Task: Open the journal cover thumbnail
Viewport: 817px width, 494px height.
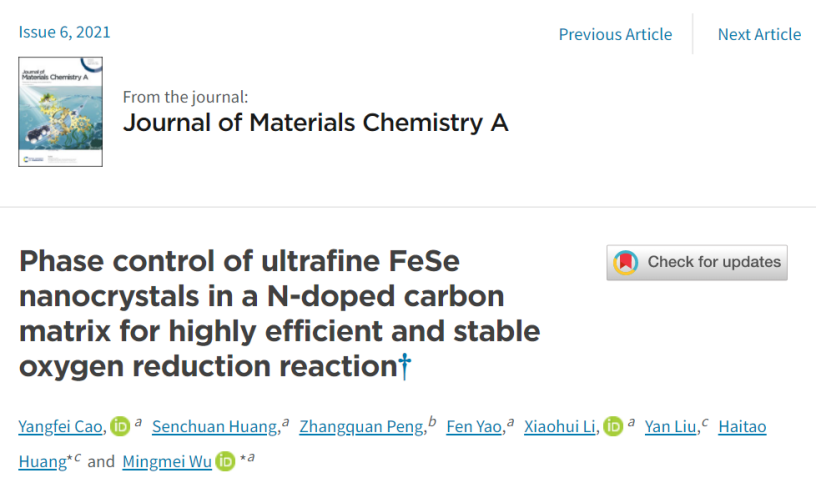Action: 60,111
